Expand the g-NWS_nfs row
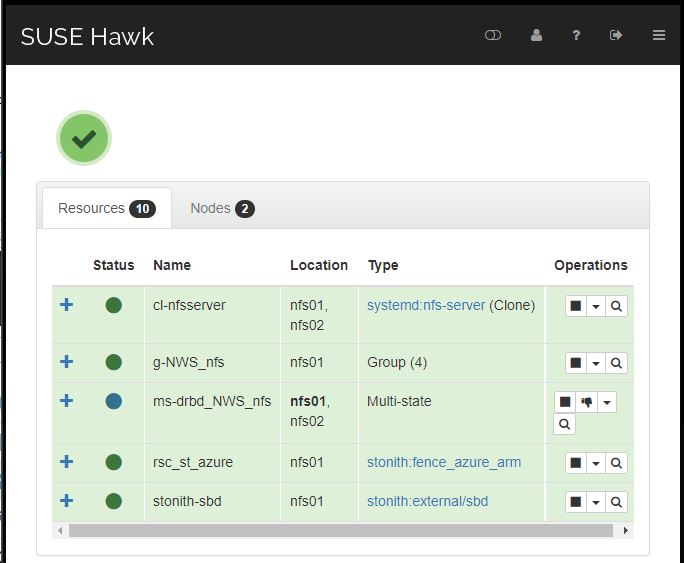This screenshot has height=563, width=684. pyautogui.click(x=66, y=362)
